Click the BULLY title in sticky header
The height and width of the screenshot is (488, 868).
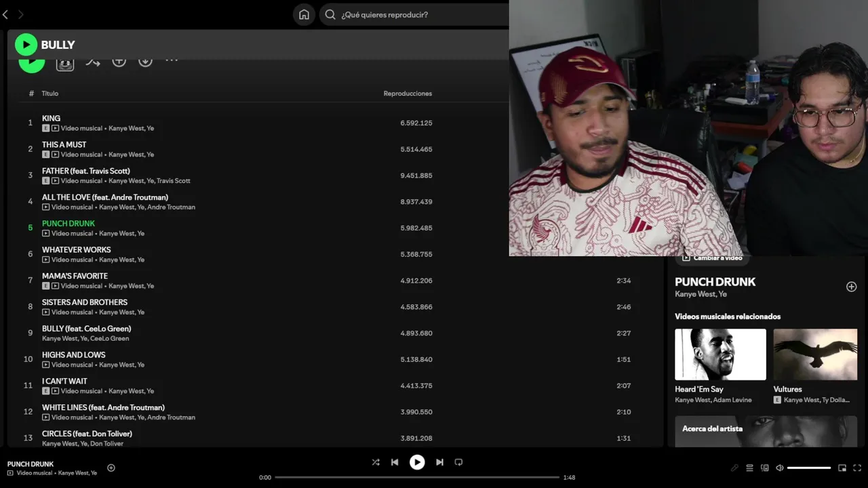click(x=58, y=45)
